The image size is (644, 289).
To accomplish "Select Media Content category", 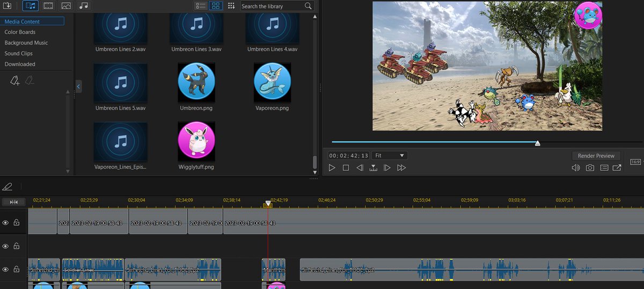I will click(32, 21).
